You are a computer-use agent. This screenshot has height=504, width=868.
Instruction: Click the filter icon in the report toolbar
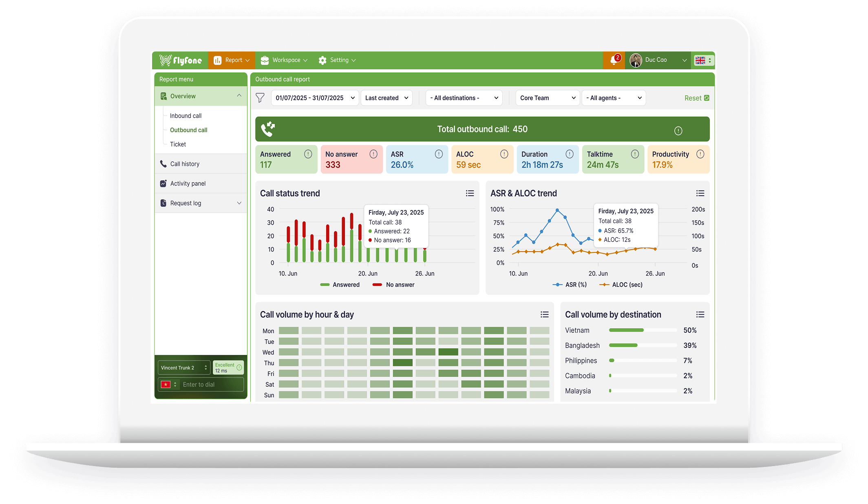(x=260, y=98)
